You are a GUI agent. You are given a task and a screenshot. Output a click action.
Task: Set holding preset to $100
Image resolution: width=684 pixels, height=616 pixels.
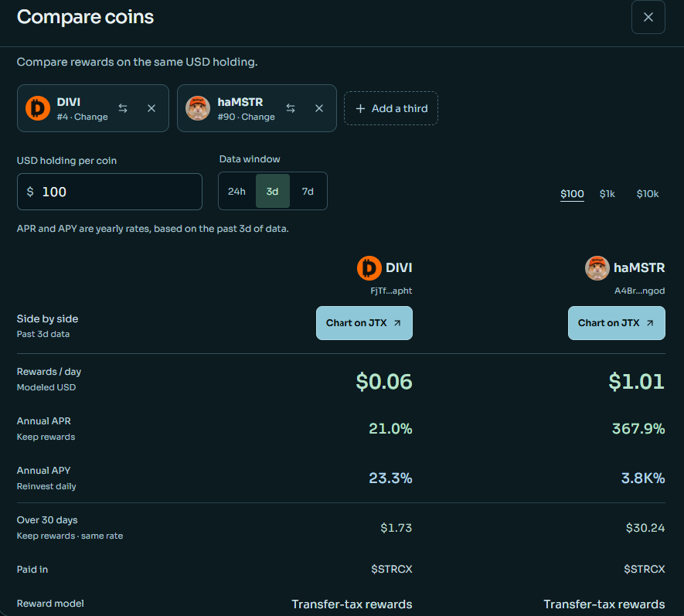572,194
